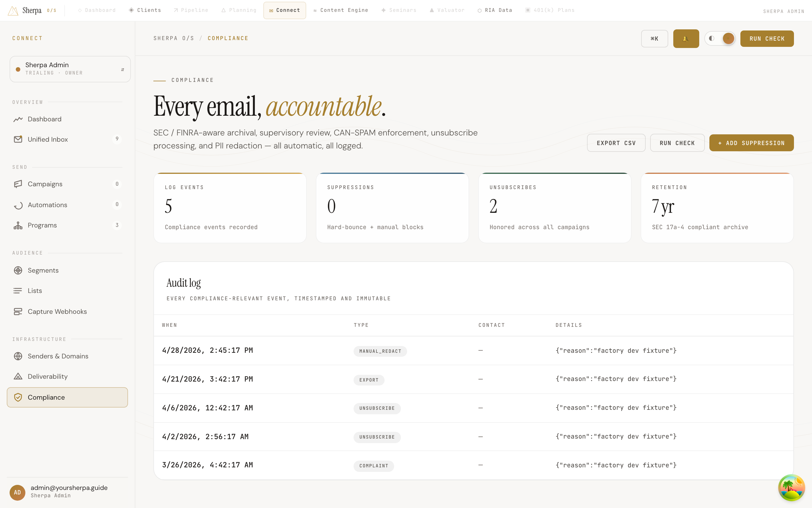Click admin@yoursherpa.guide account text

point(69,488)
